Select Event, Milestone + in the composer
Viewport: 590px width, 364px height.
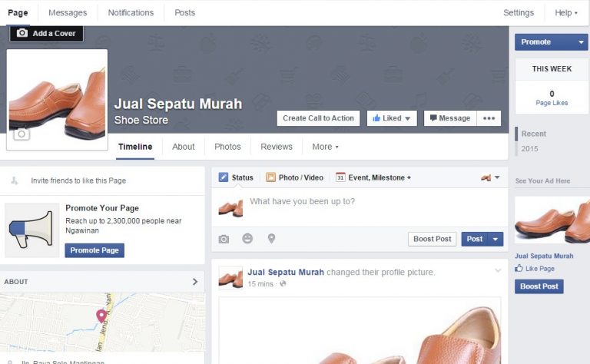[380, 177]
